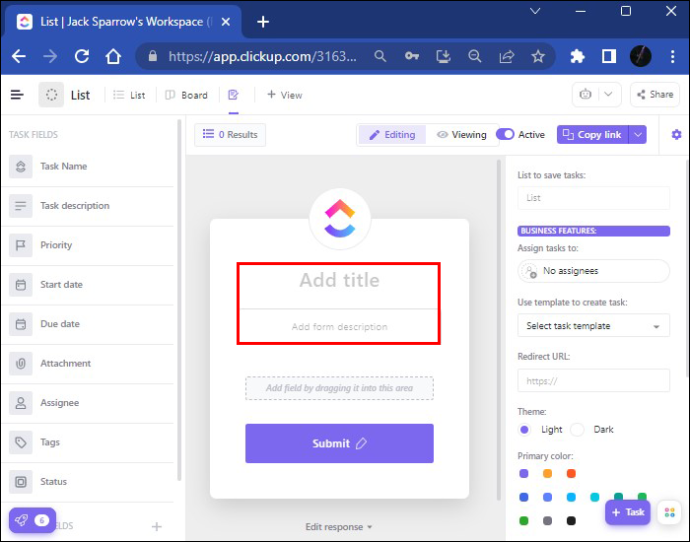
Task: Click the Task Name field icon
Action: pos(20,166)
